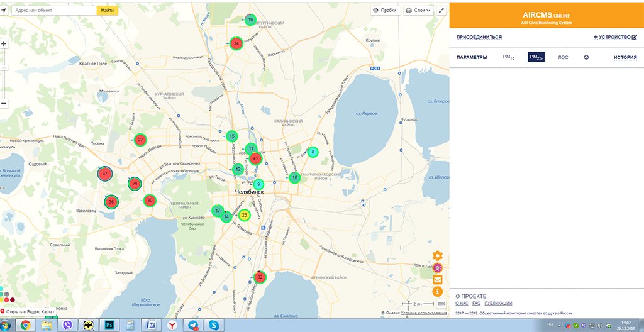The image size is (644, 332).
Task: Click the map ruler measurement tool
Action: click(441, 304)
